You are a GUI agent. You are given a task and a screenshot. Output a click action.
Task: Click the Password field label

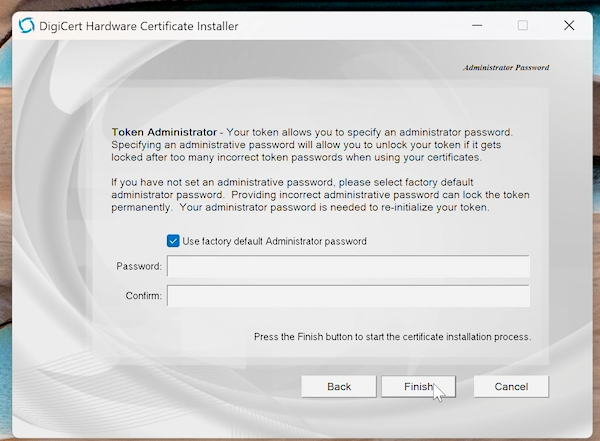click(139, 266)
